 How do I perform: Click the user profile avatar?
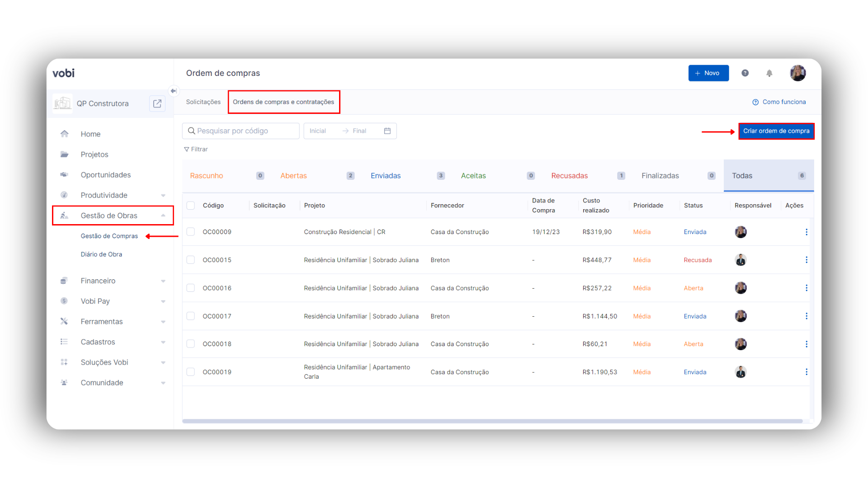pos(797,73)
